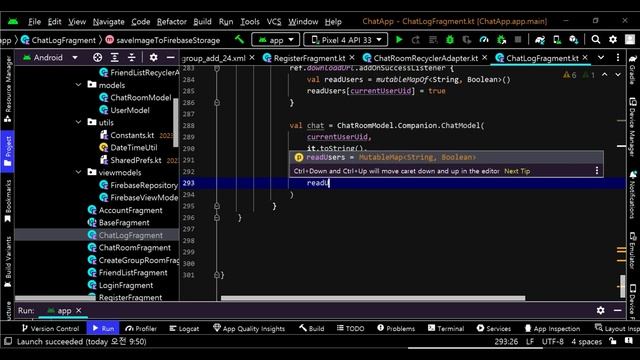Click the Attach Debugger to process icon

[501, 40]
